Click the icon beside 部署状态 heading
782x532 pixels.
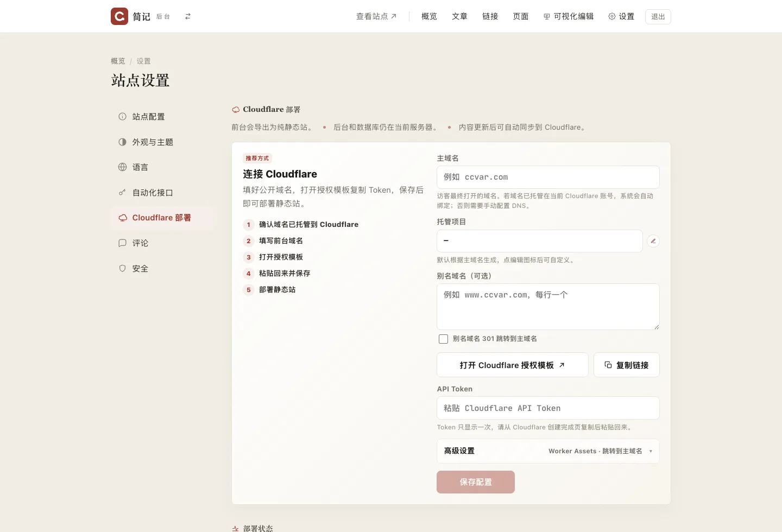(x=236, y=528)
